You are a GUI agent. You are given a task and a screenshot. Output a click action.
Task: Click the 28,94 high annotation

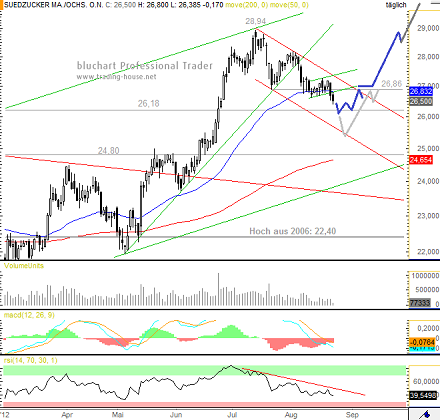tap(256, 22)
